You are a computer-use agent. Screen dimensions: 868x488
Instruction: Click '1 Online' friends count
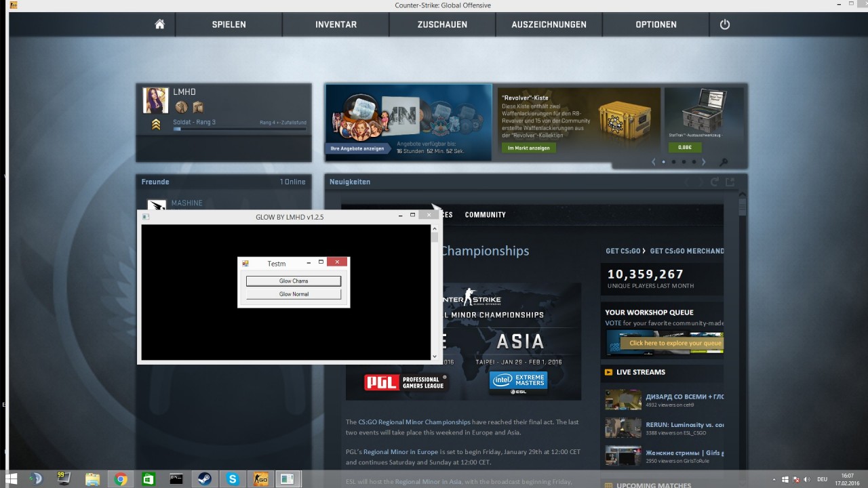click(x=292, y=182)
